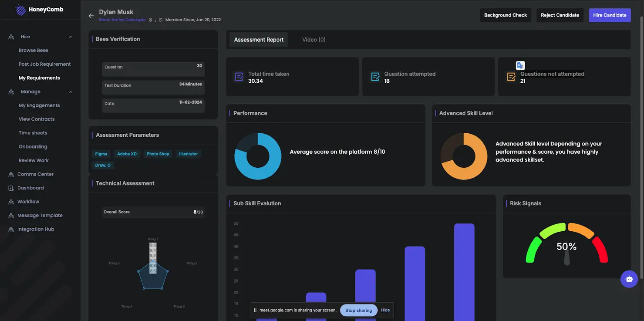
Task: Click the Background Check button
Action: click(506, 15)
